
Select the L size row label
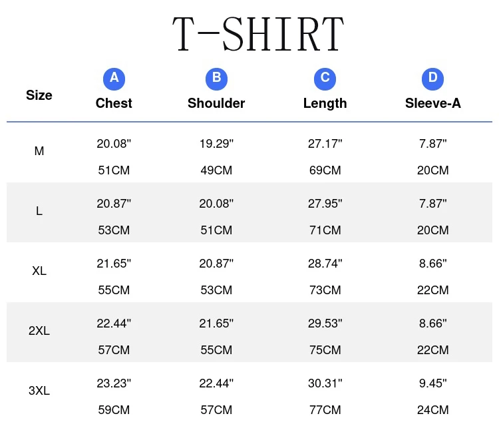coord(39,211)
